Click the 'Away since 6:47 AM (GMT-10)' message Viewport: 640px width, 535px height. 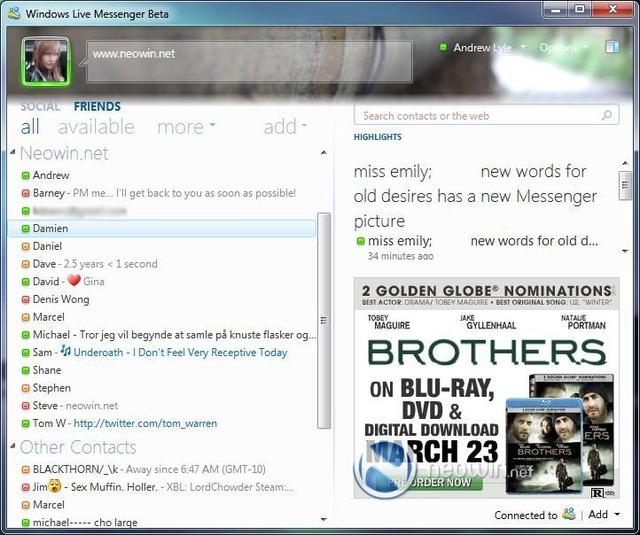coord(196,470)
